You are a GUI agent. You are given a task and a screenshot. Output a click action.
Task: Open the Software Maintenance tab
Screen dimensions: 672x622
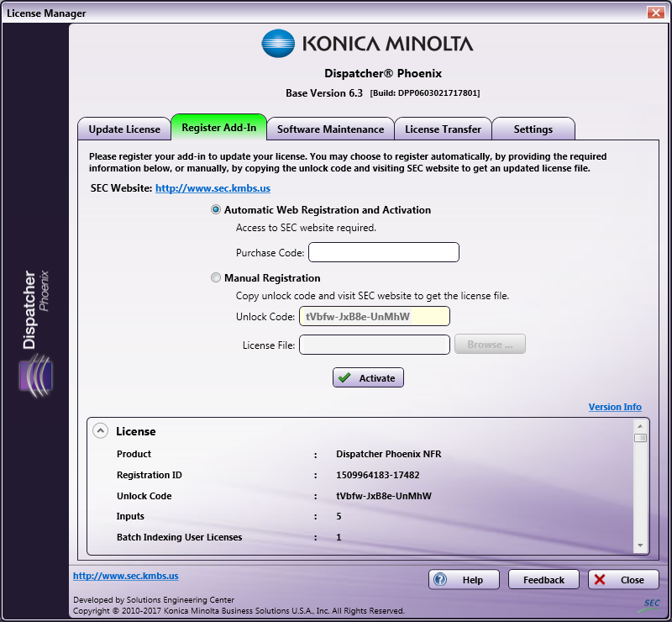(330, 129)
